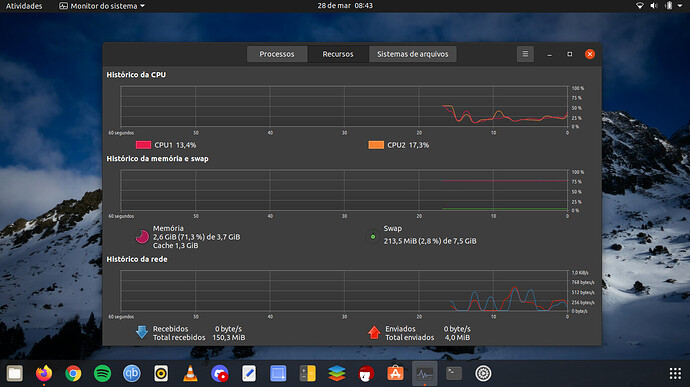Click the Swap 213,5 MiB usage text
The image size is (690, 387).
coord(430,241)
